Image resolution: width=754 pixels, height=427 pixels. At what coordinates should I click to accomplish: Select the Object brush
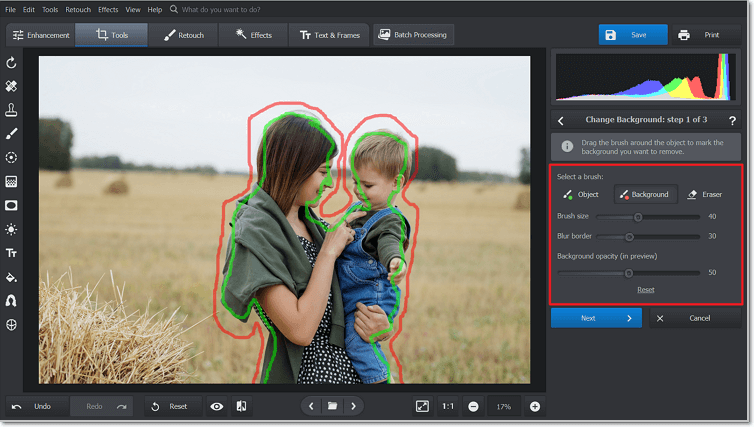(581, 194)
